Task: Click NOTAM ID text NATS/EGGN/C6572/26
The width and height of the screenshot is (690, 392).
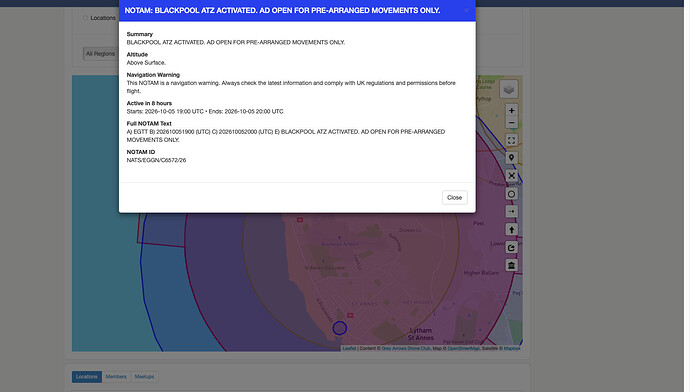Action: click(x=156, y=160)
